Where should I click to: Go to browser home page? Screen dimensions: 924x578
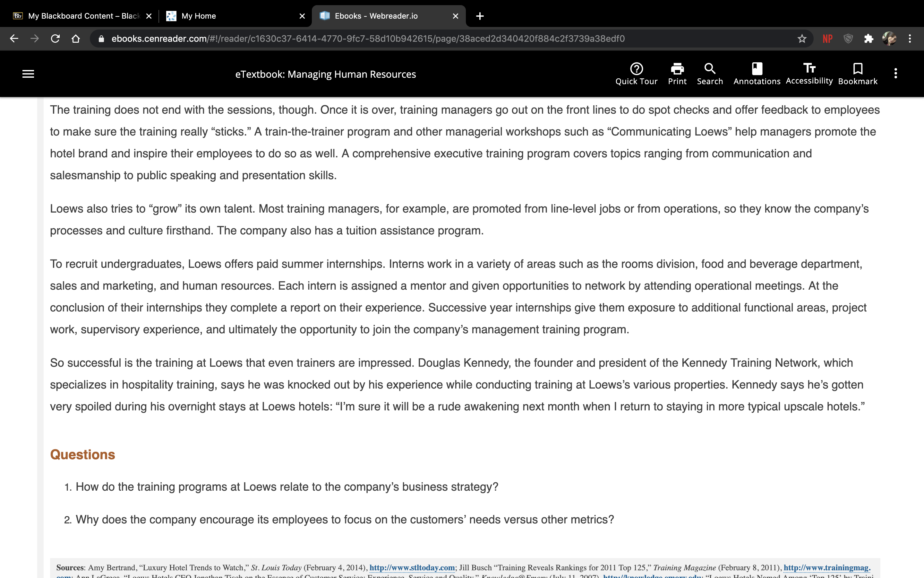(76, 39)
